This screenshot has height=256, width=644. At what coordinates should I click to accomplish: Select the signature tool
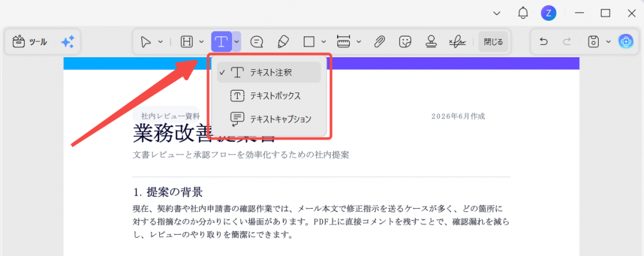tap(457, 42)
